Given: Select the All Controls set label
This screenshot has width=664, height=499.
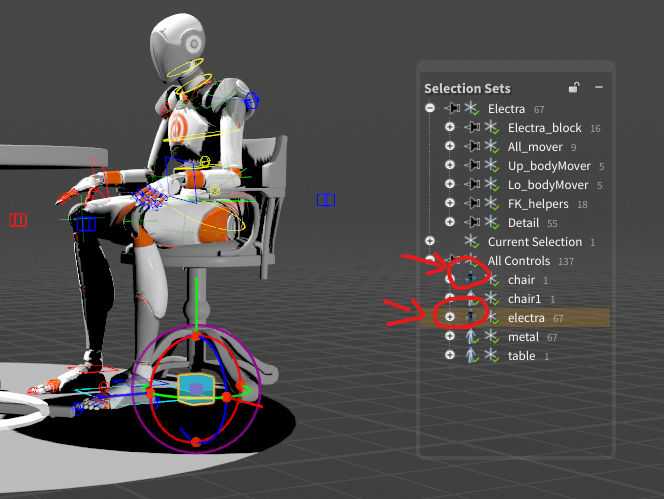Looking at the screenshot, I should (519, 261).
